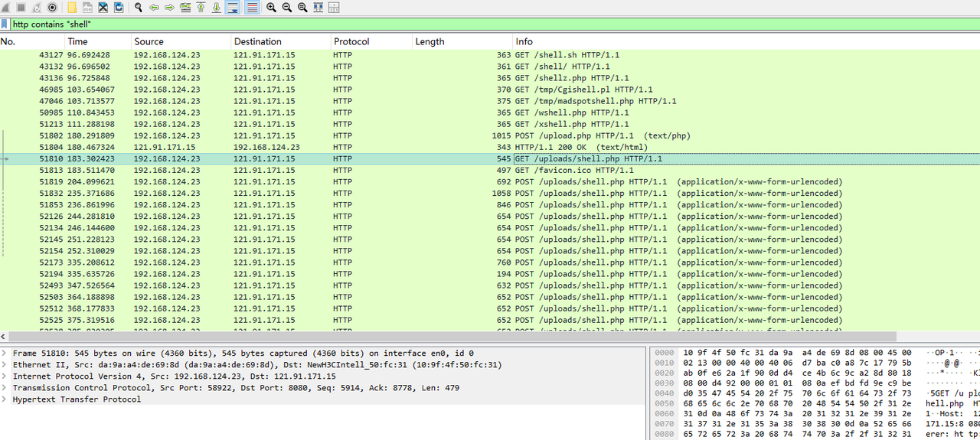Screen dimensions: 980x440
Task: Reload the current capture file
Action: coord(119,8)
